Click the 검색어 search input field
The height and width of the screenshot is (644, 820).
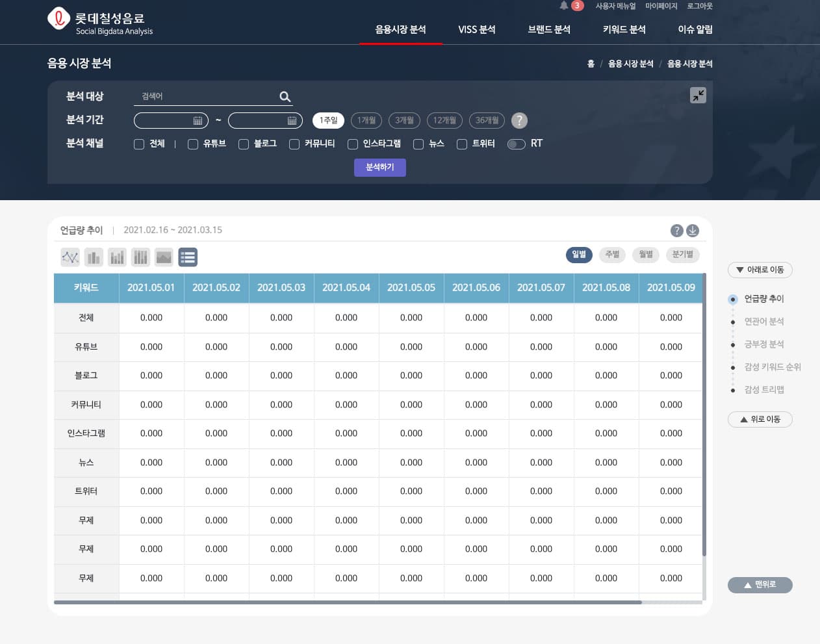[205, 96]
